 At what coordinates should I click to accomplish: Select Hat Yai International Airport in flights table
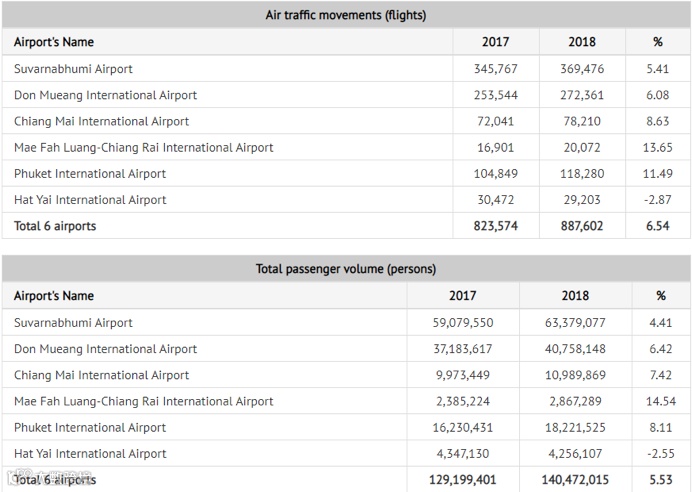[90, 199]
